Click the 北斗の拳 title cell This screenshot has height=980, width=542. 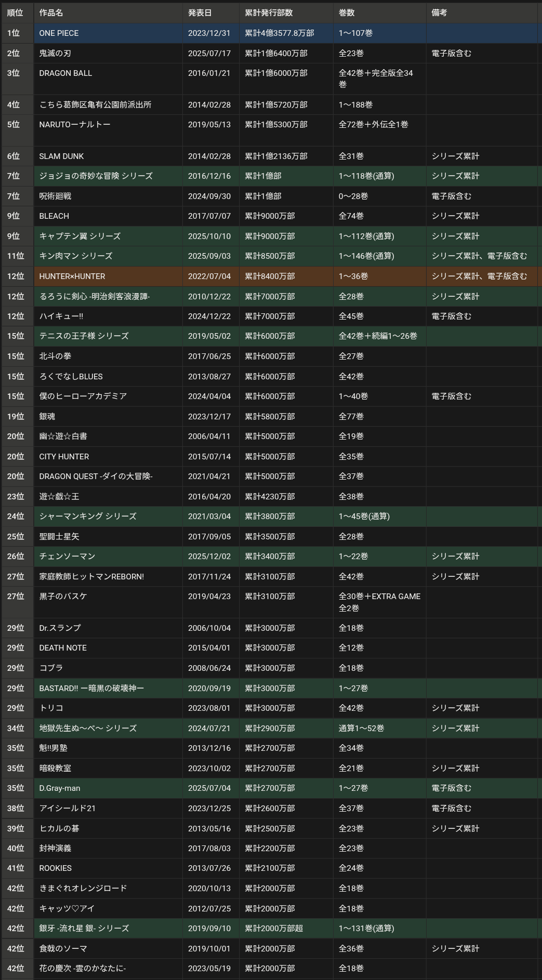pos(108,356)
